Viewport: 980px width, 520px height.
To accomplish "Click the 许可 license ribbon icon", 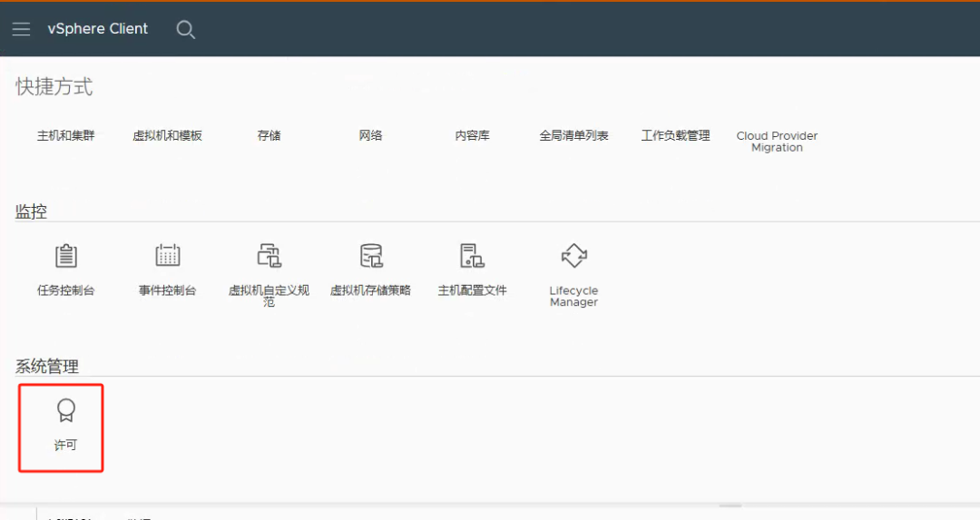I will [65, 410].
